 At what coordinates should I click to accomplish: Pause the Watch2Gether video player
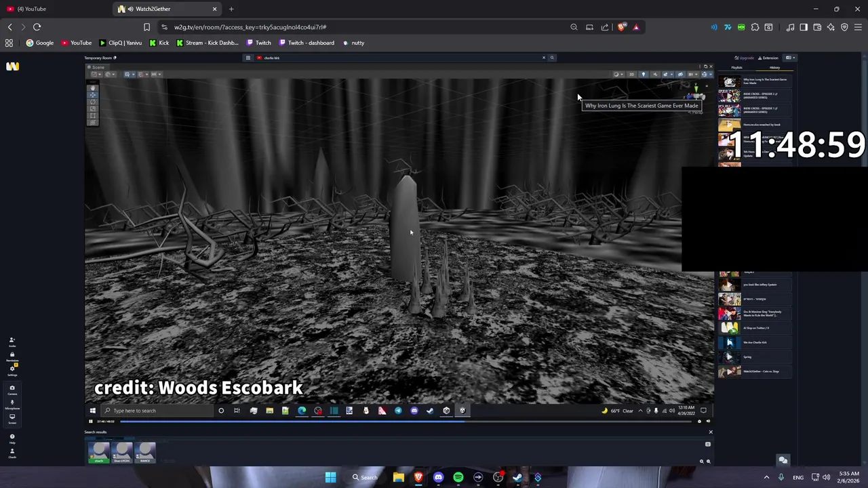pyautogui.click(x=90, y=421)
